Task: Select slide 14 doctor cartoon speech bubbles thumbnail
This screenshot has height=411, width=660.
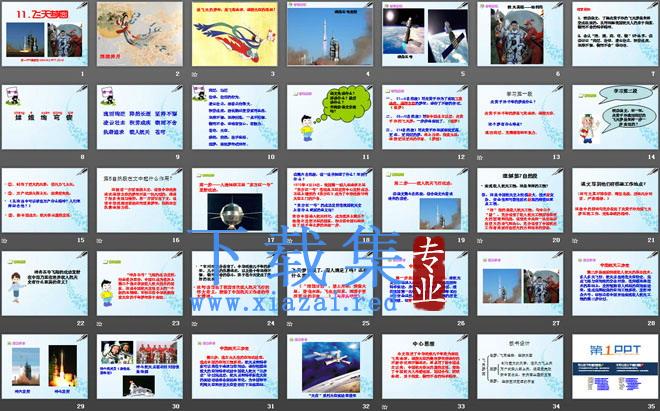Action: (615, 117)
